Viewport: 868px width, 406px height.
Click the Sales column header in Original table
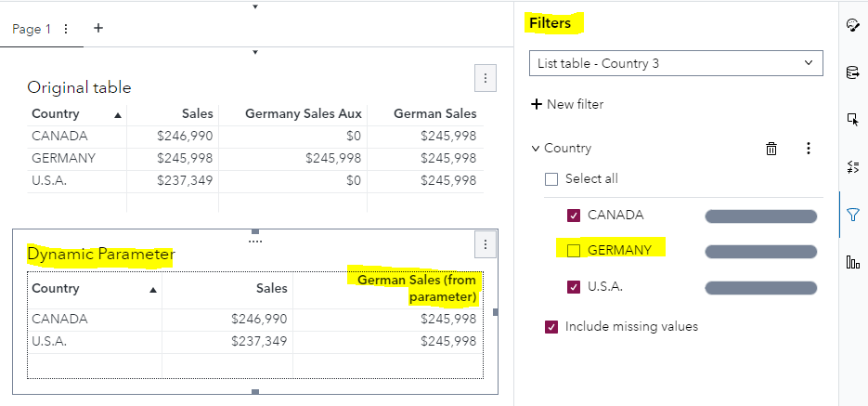[197, 114]
